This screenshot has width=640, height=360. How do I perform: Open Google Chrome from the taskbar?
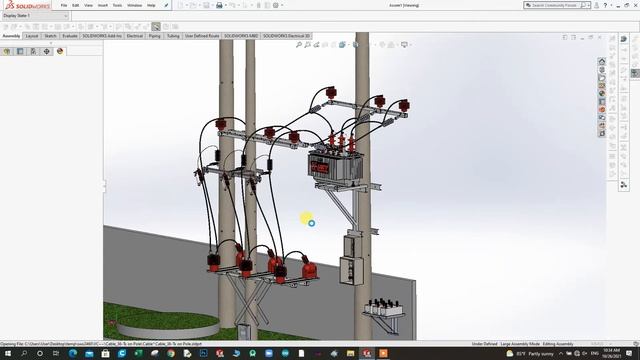171,353
